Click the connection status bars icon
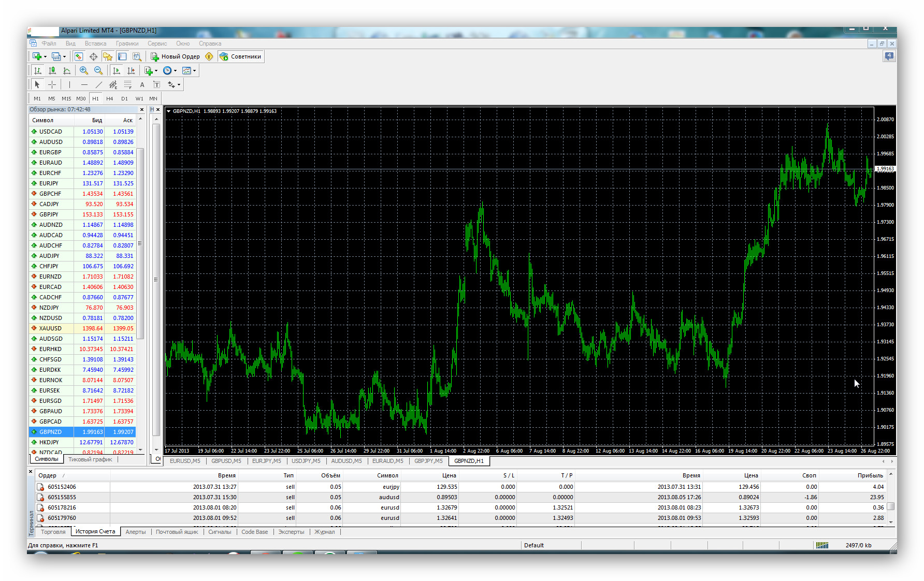The height and width of the screenshot is (581, 924). pos(822,545)
